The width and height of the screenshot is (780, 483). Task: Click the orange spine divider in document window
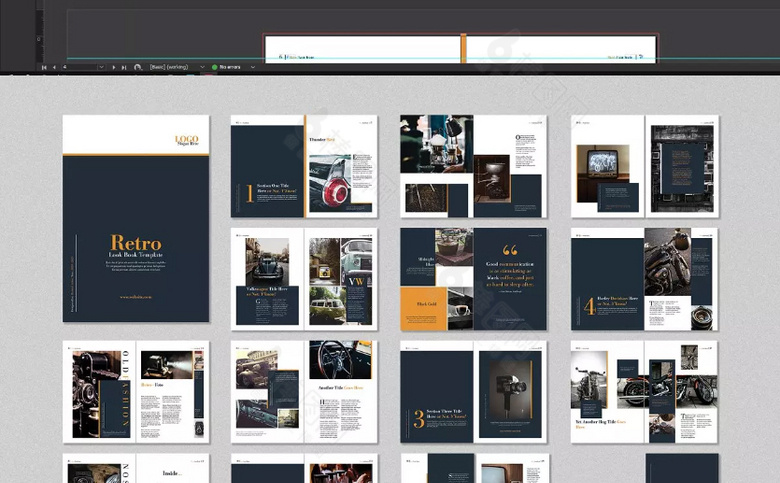coord(464,48)
